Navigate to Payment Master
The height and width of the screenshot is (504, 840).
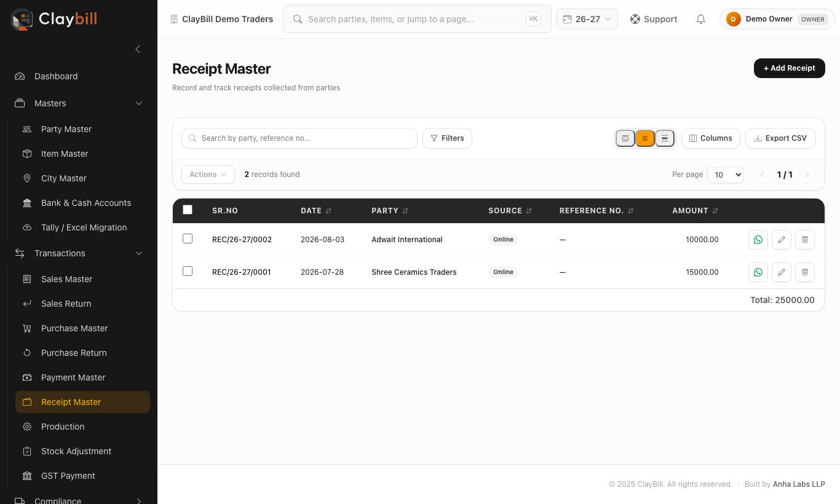click(x=82, y=377)
